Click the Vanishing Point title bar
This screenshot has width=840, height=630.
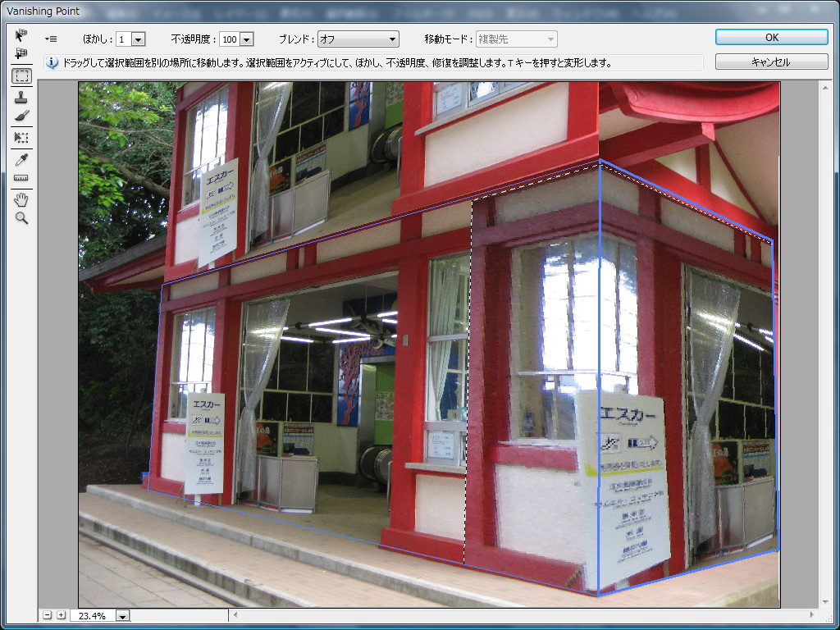point(420,11)
